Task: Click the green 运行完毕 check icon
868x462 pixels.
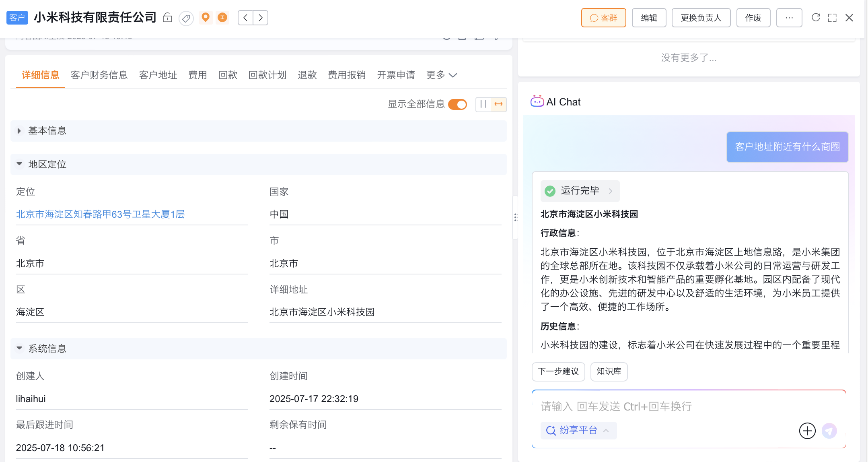Action: (550, 191)
